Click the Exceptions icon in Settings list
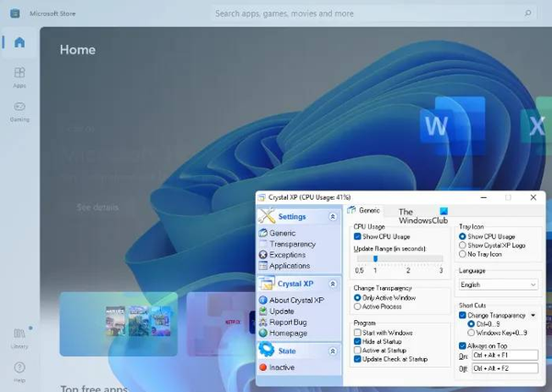 click(x=262, y=255)
